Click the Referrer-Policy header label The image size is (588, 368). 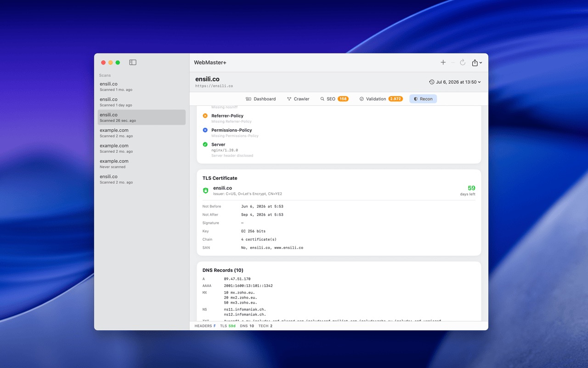tap(227, 115)
